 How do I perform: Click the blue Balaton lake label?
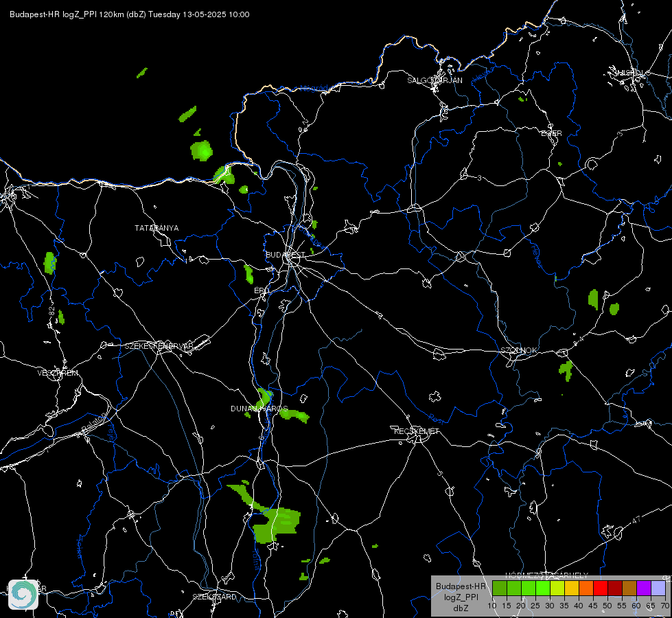click(x=95, y=421)
